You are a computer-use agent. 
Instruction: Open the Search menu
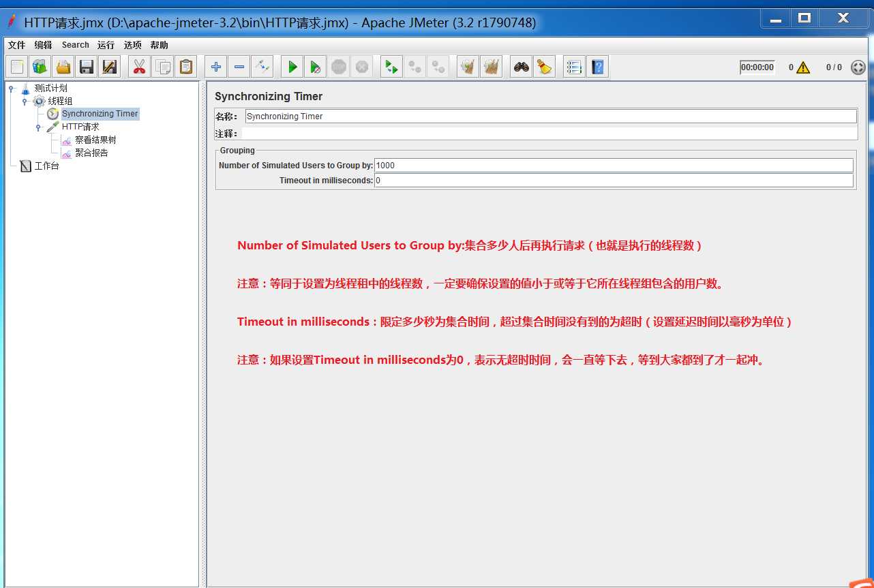(75, 45)
